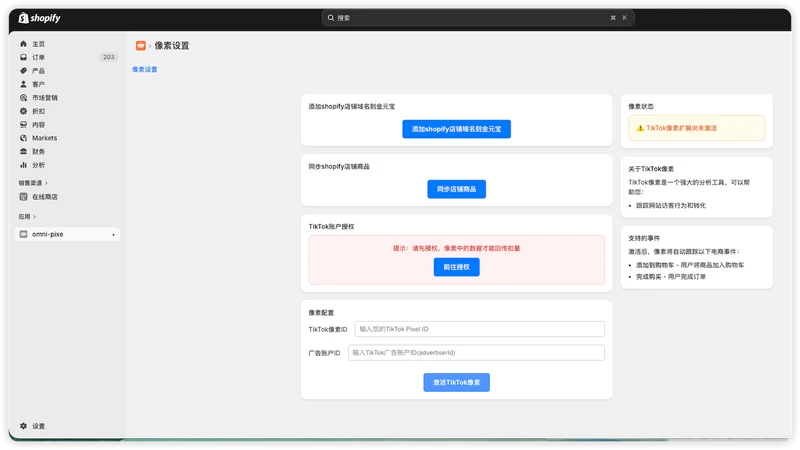Click the 分析 analytics bar chart icon
This screenshot has width=800, height=450.
[23, 165]
